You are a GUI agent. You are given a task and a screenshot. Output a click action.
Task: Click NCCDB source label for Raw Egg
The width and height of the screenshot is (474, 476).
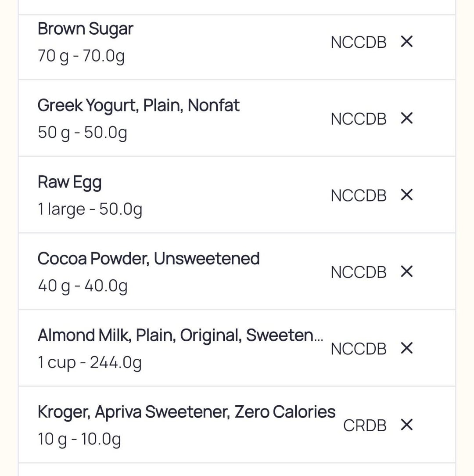(359, 195)
